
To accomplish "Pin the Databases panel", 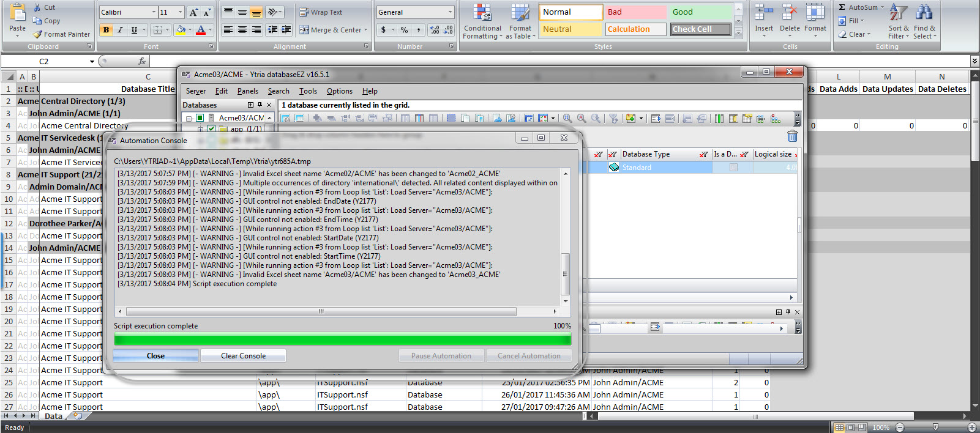I will tap(260, 105).
